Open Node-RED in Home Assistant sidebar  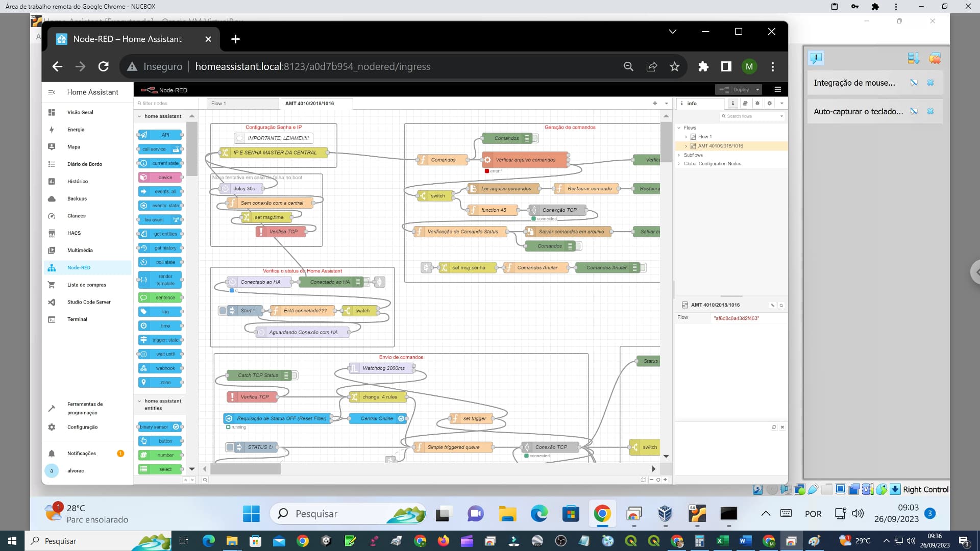87,267
